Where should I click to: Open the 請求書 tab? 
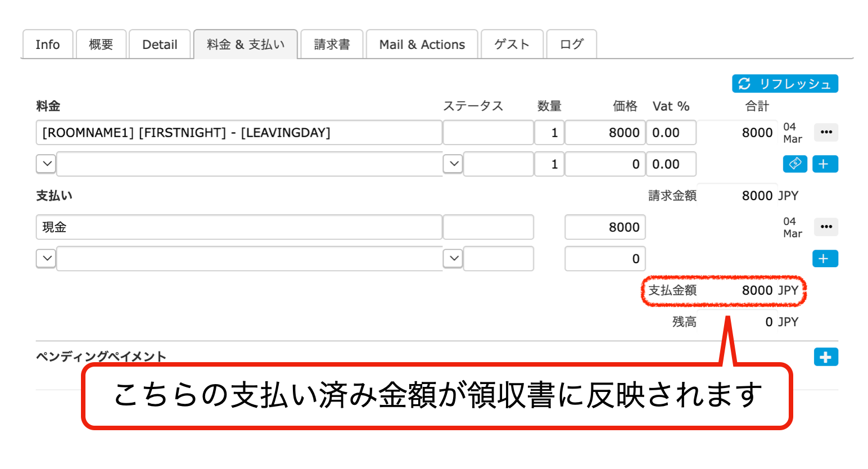[x=332, y=44]
